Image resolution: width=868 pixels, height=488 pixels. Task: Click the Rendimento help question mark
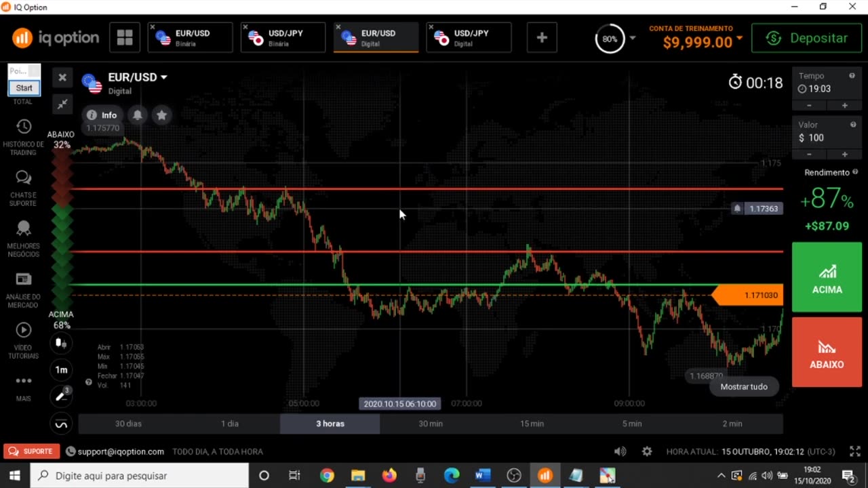click(855, 172)
